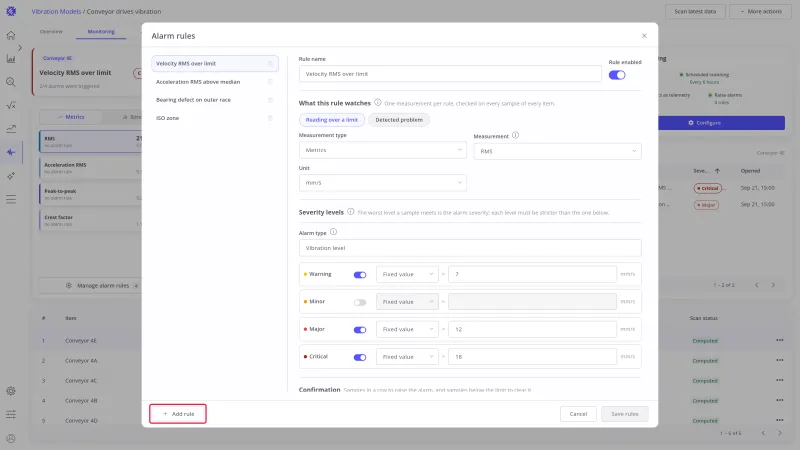This screenshot has width=800, height=450.
Task: Select the Acceleration RMS above median rule
Action: 215,82
